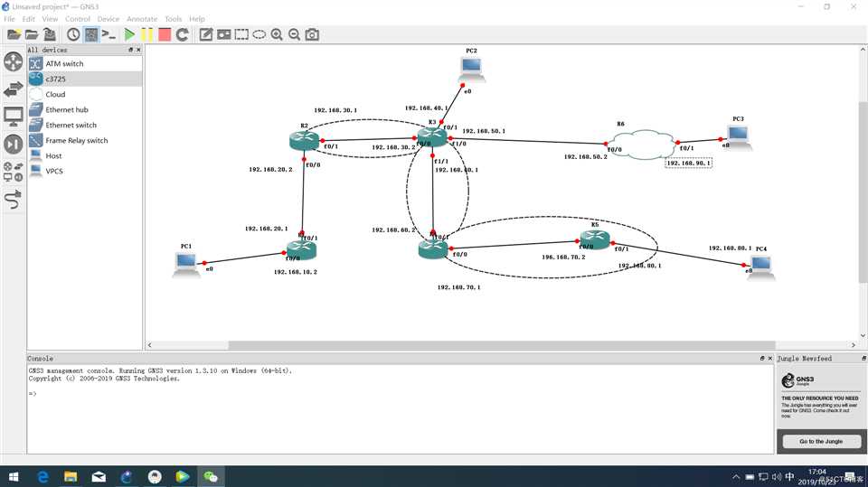Select Ethernet switch in device list

pos(85,125)
